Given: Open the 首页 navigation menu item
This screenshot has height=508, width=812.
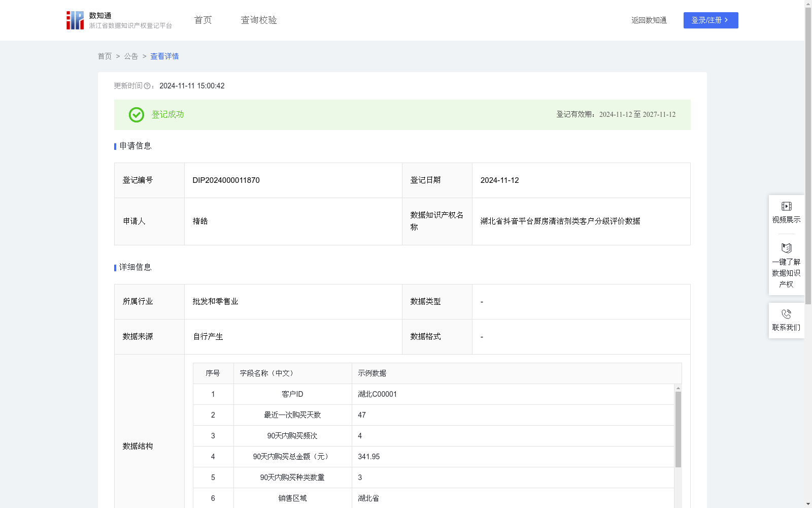Looking at the screenshot, I should pos(202,20).
